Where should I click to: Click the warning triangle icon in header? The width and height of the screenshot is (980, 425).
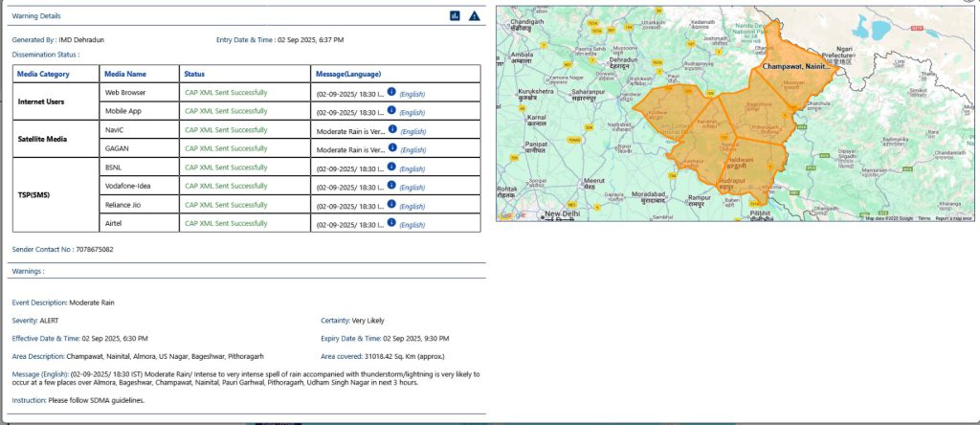tap(475, 15)
